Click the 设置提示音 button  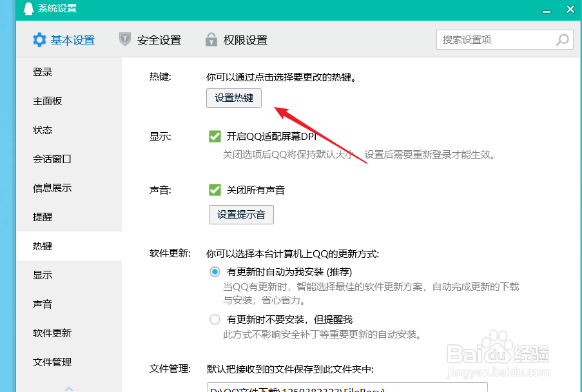tap(241, 215)
